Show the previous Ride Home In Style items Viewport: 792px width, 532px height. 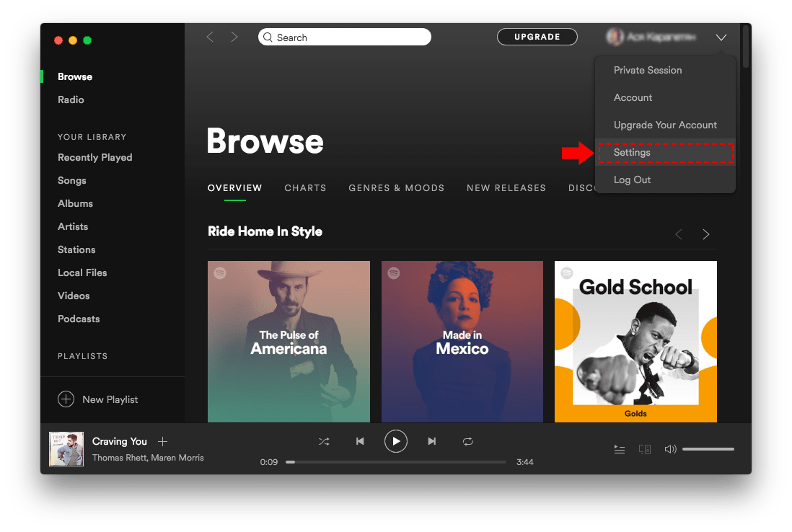(679, 234)
